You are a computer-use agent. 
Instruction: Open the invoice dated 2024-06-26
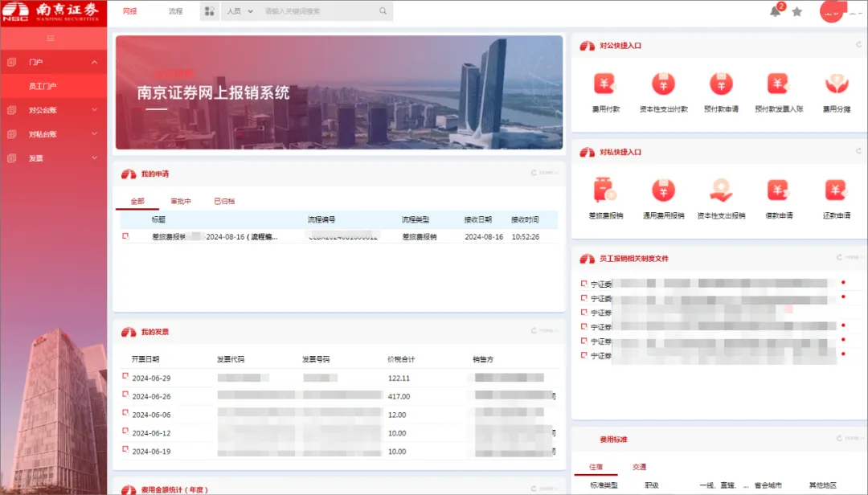339,396
